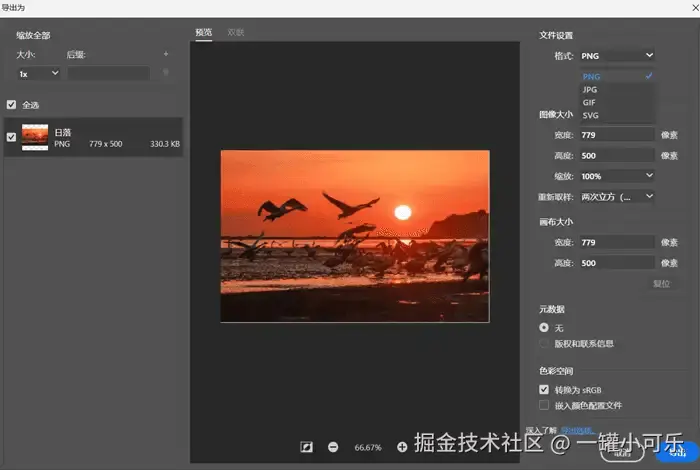The width and height of the screenshot is (700, 470).
Task: Choose PNG from the format list
Action: click(617, 76)
